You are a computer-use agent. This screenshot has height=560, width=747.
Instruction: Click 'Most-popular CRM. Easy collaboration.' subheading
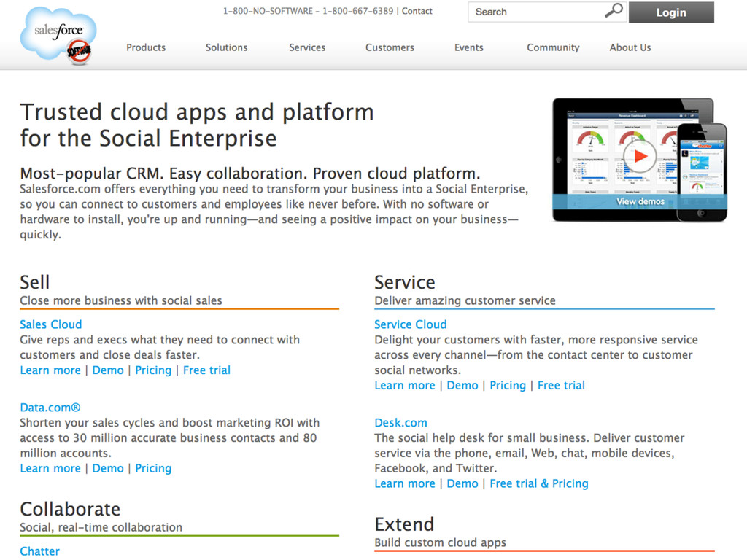tap(250, 174)
